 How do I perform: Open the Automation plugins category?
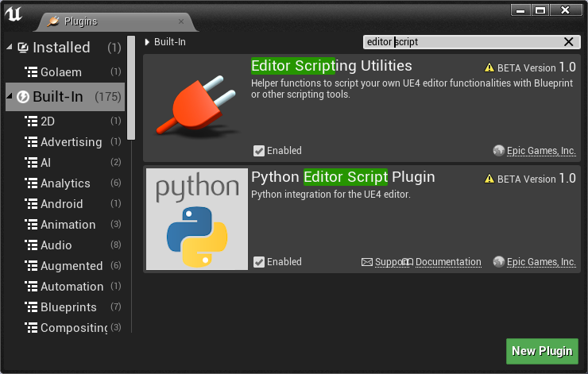[x=65, y=286]
